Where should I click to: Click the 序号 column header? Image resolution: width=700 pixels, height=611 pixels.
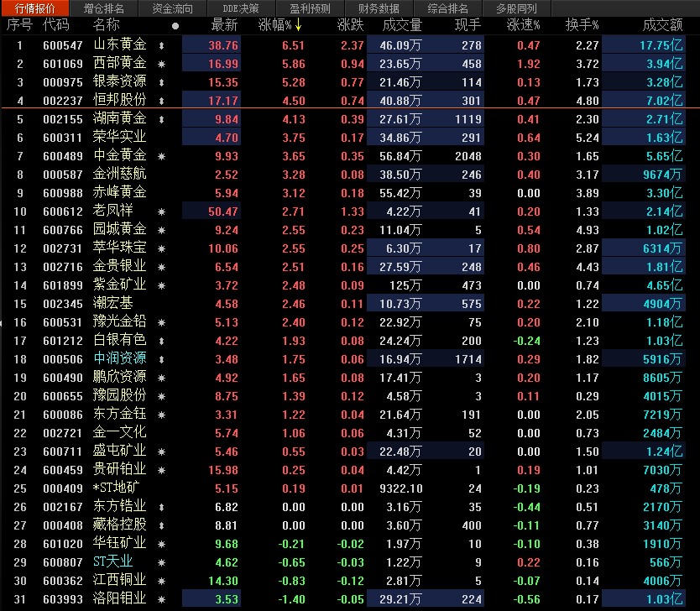19,25
